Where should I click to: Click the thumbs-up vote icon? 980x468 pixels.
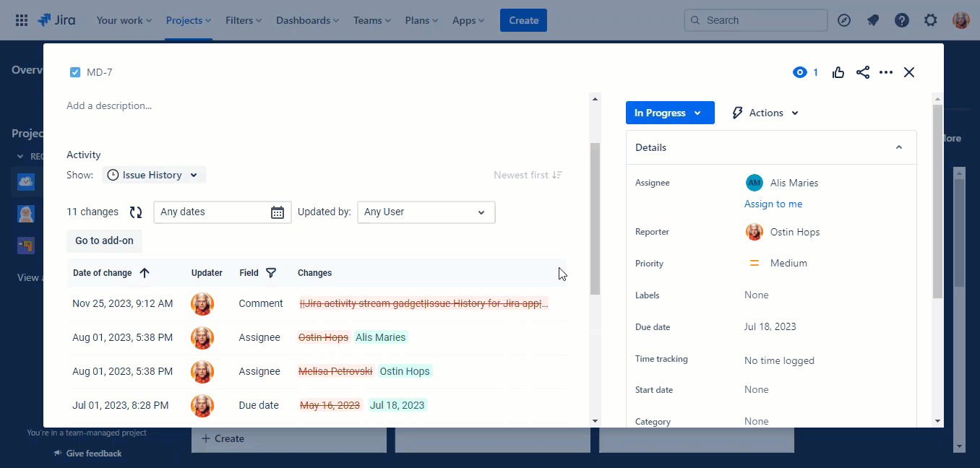click(x=838, y=72)
